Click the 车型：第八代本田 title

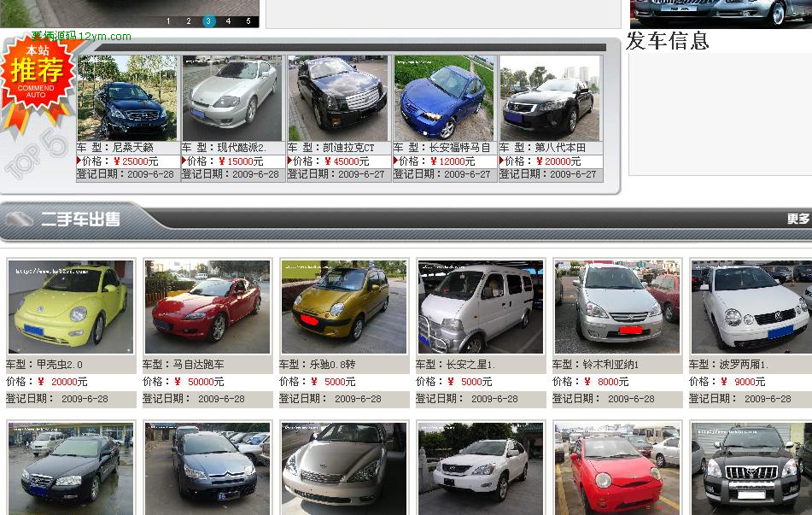543,148
